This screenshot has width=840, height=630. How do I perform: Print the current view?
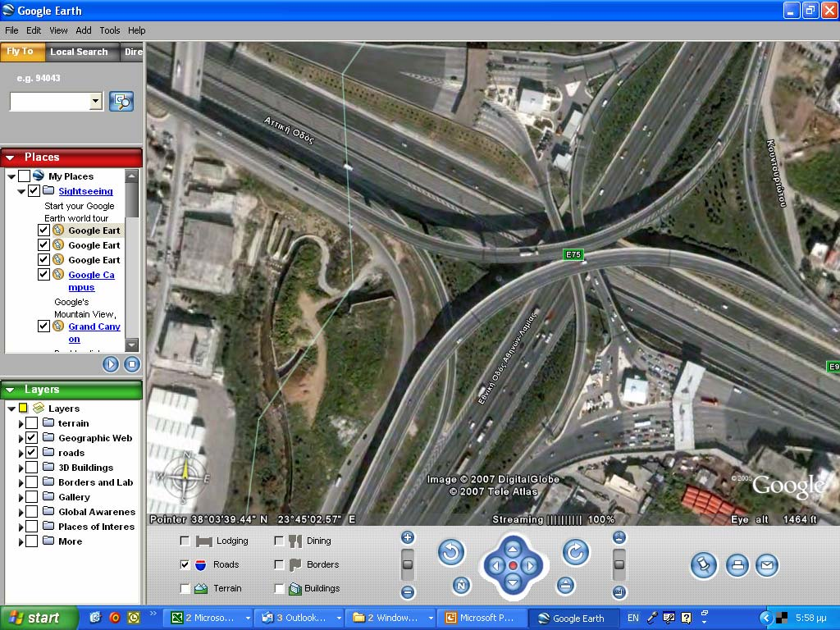click(x=737, y=565)
